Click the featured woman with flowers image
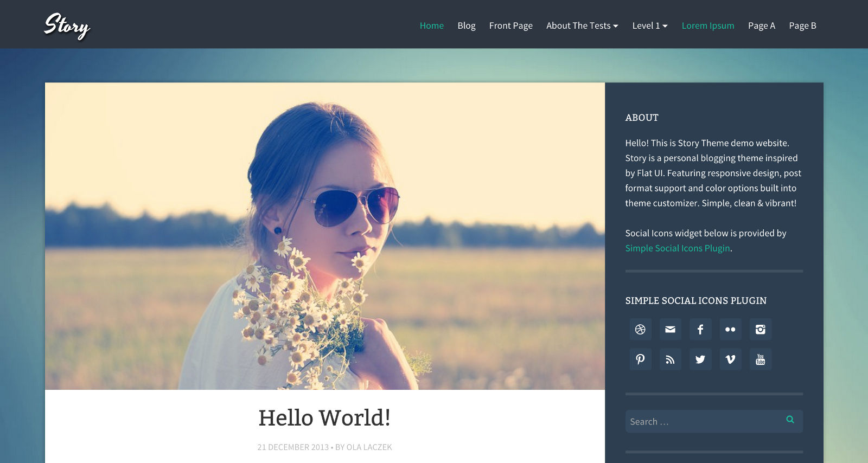This screenshot has width=868, height=463. click(324, 236)
